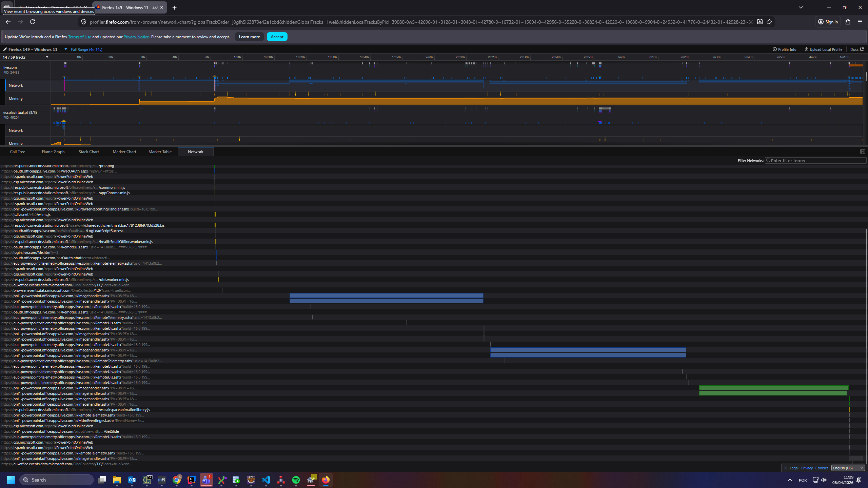
Task: Click the Windows taskbar Search box
Action: (x=57, y=480)
